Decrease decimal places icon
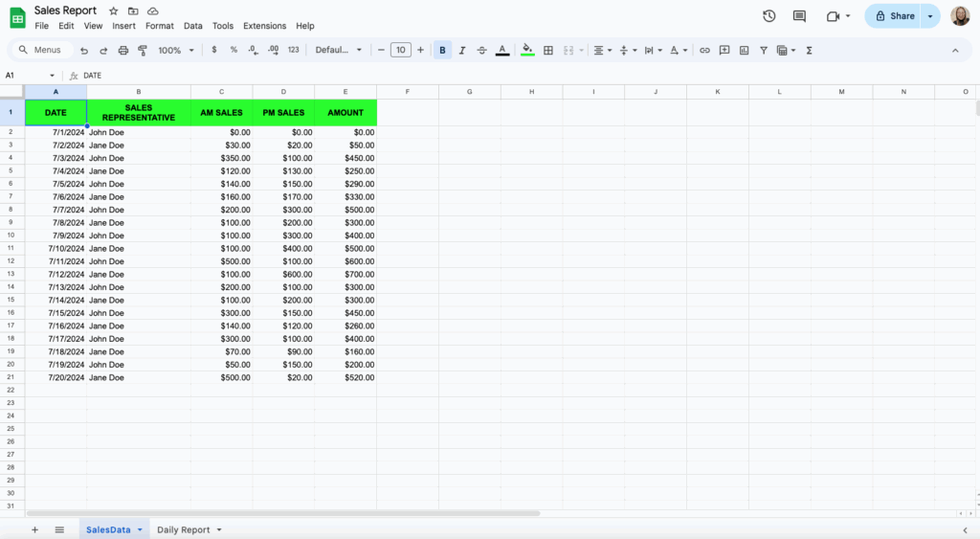 pyautogui.click(x=253, y=50)
